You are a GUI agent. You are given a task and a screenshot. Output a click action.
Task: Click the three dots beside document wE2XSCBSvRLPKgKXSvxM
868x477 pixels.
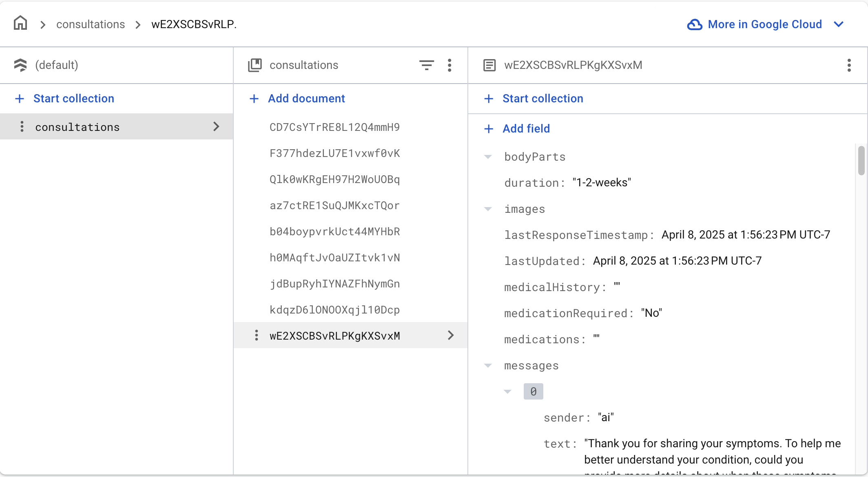coord(256,336)
